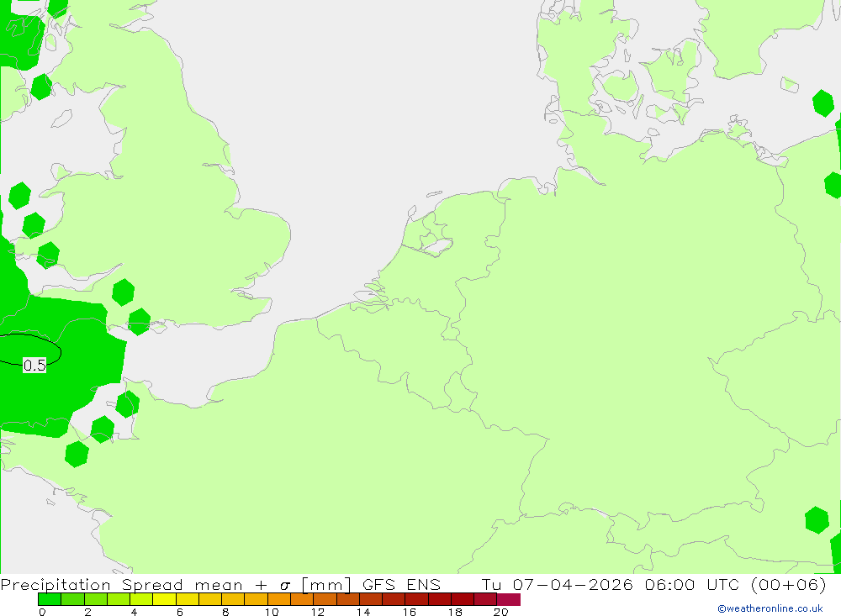Pick the dark red color near scale value 18

pyautogui.click(x=463, y=599)
